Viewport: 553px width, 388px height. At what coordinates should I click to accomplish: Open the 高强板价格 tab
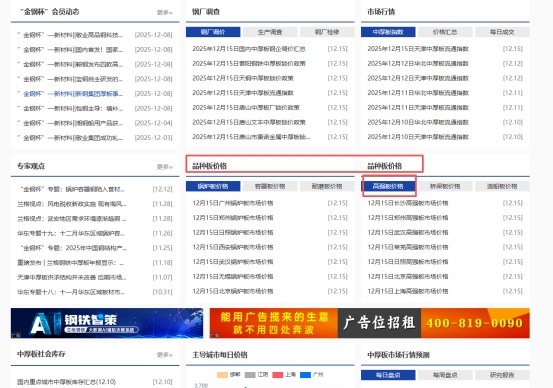tap(388, 186)
